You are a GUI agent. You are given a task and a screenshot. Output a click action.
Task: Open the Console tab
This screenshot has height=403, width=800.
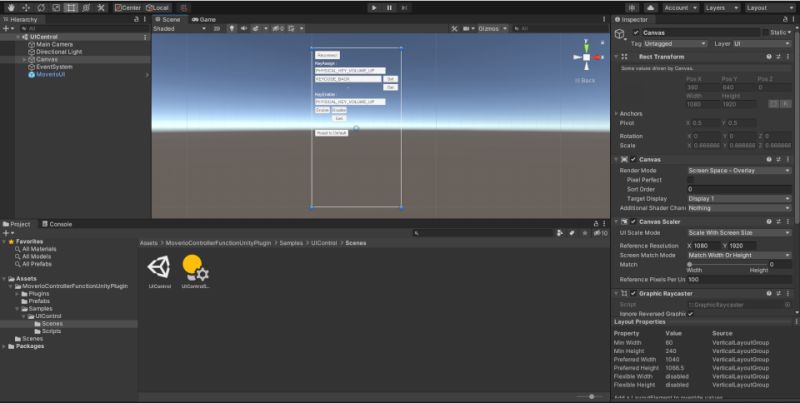tap(57, 224)
